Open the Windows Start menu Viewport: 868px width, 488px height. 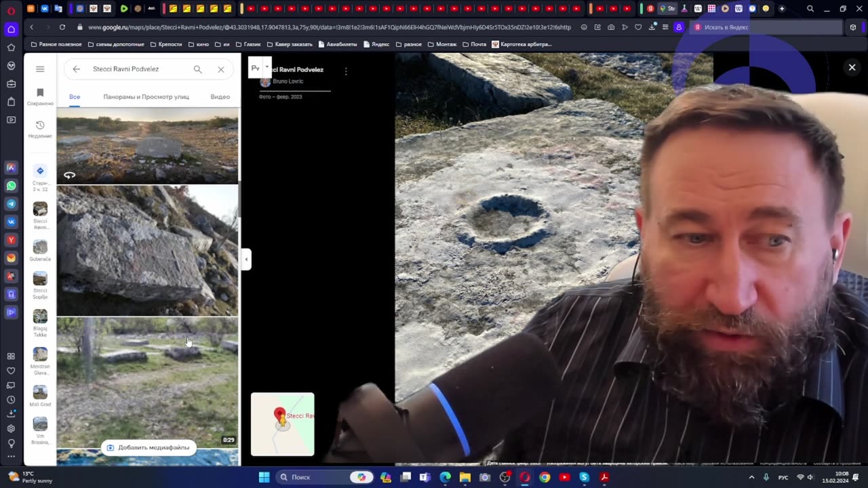264,477
